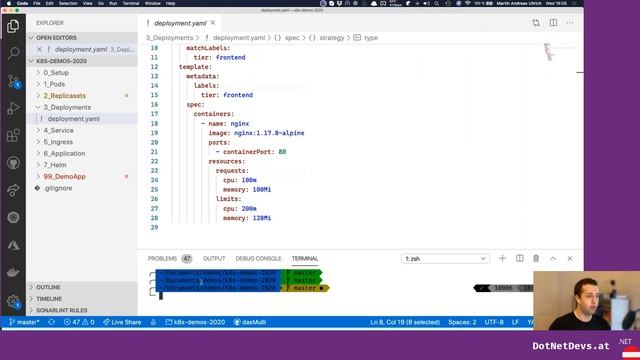Switch to the Problems tab
This screenshot has width=640, height=360.
pos(169,258)
